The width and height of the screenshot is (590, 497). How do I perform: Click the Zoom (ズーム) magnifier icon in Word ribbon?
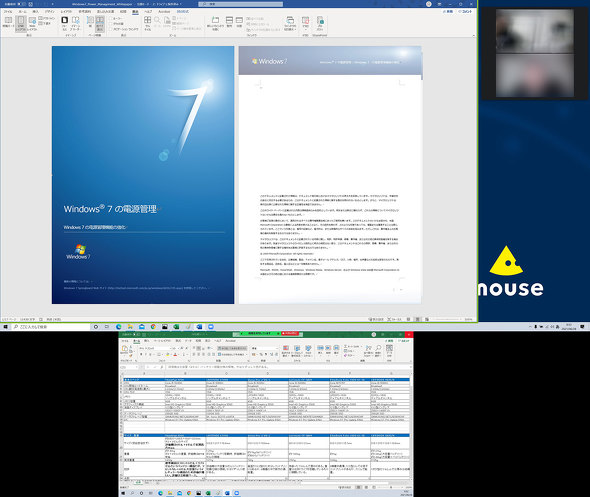[157, 23]
